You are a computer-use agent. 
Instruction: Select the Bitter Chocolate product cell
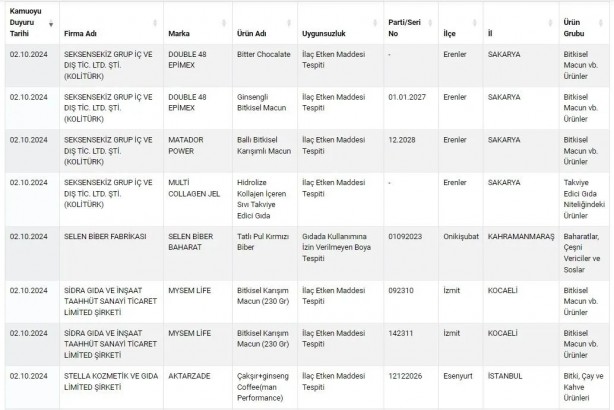[263, 53]
